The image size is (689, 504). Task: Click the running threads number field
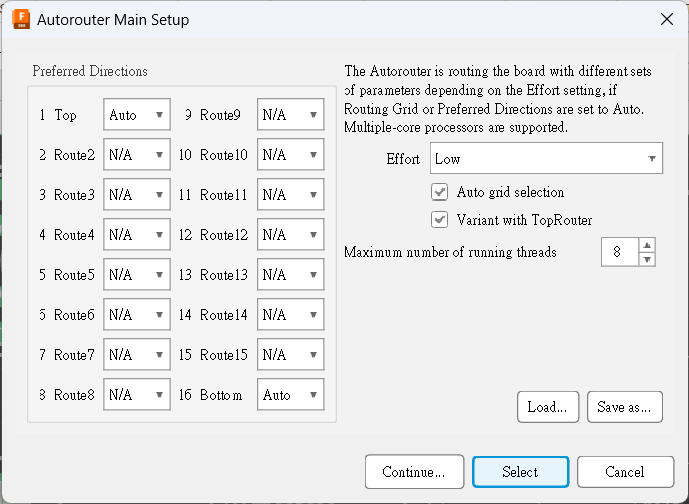pos(618,253)
